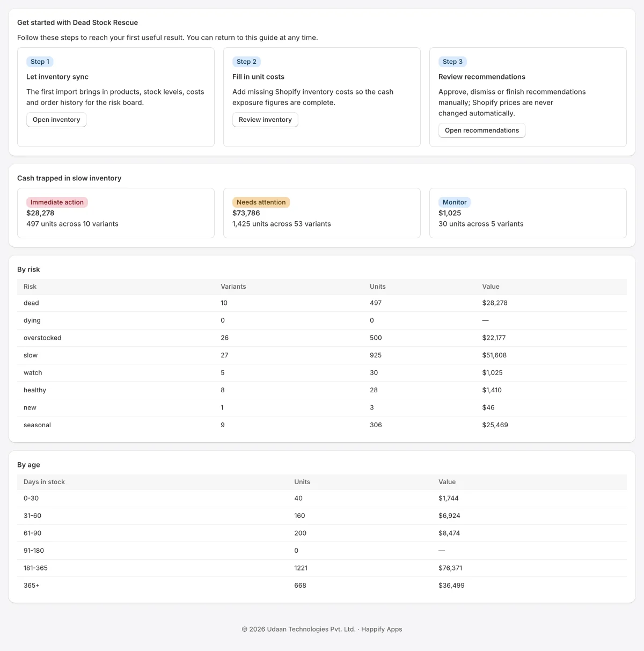Click the Needs attention badge
The width and height of the screenshot is (644, 651).
[261, 202]
